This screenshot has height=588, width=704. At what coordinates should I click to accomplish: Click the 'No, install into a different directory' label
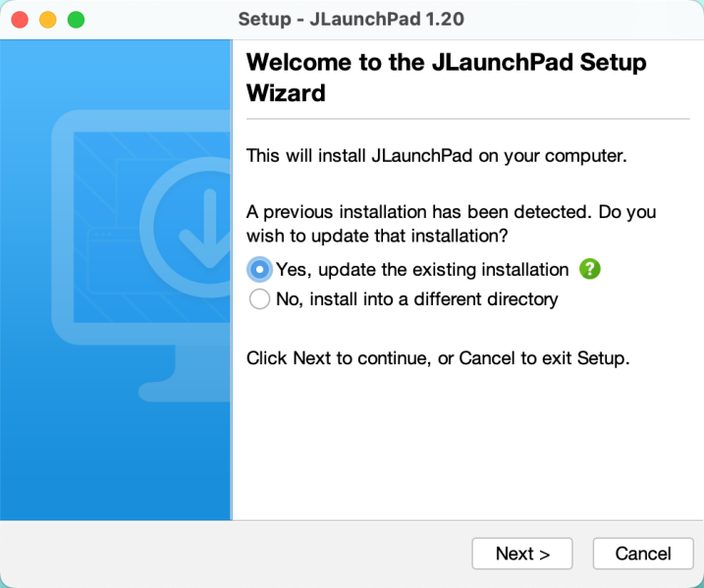416,299
